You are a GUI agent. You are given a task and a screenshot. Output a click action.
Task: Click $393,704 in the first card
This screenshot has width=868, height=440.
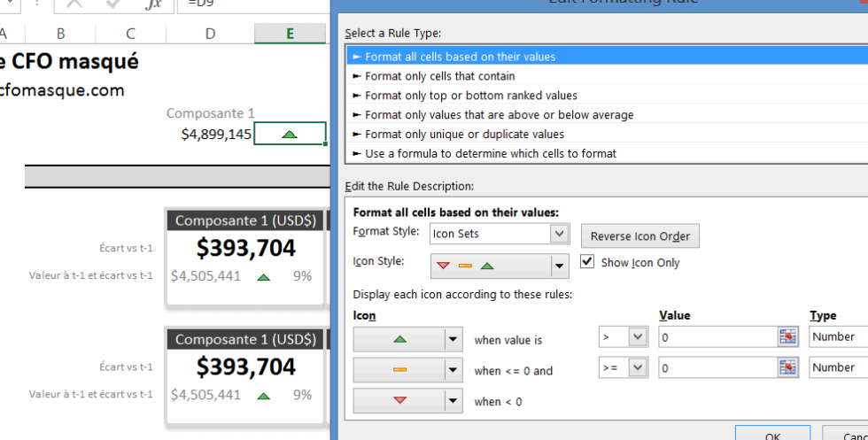coord(246,248)
